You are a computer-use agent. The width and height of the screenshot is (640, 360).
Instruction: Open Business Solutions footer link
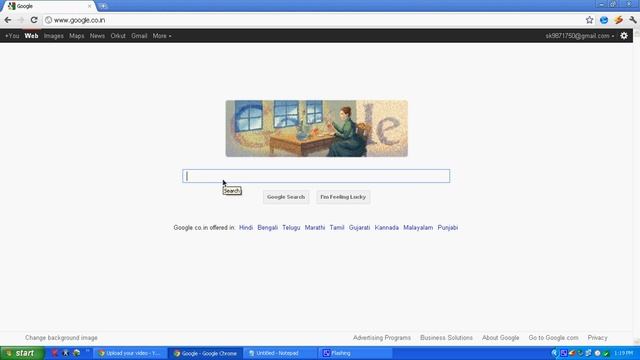[446, 338]
